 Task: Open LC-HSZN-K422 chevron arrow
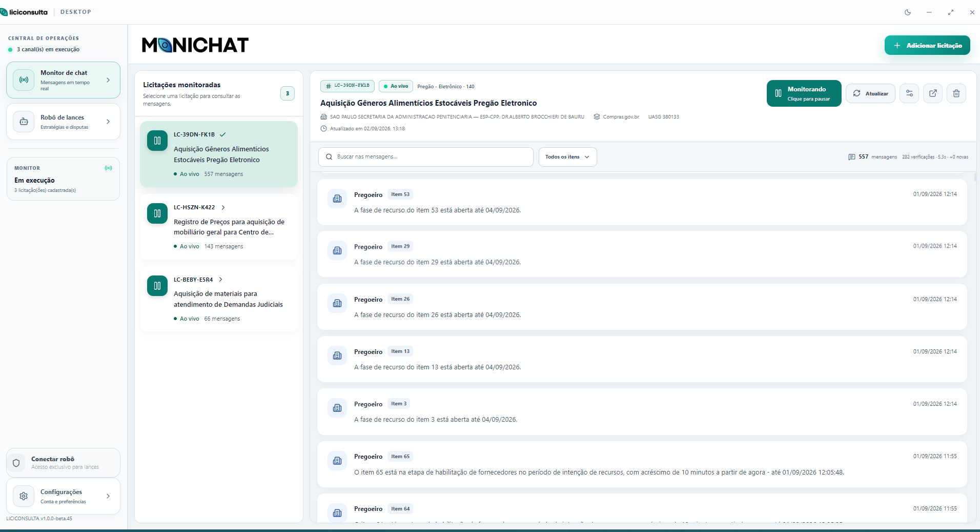(223, 207)
